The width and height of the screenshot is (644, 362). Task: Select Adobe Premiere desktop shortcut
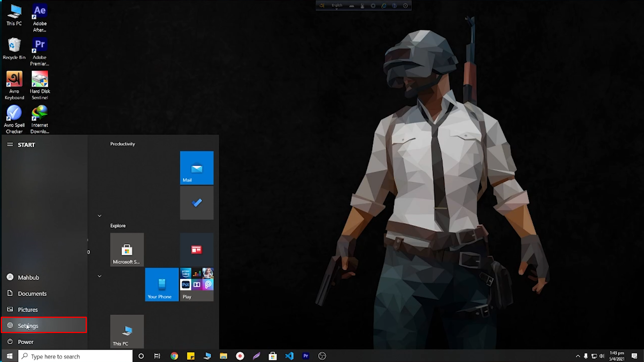pyautogui.click(x=39, y=52)
